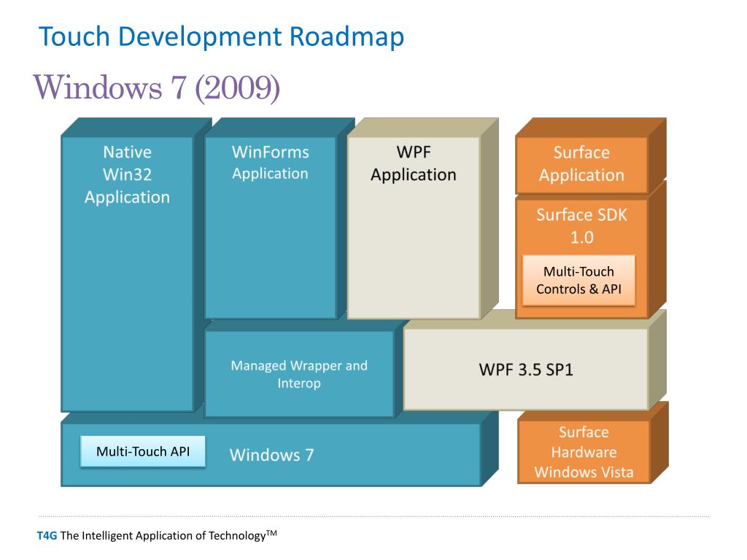Click the Surface Application orange block
The height and width of the screenshot is (560, 747).
point(581,165)
